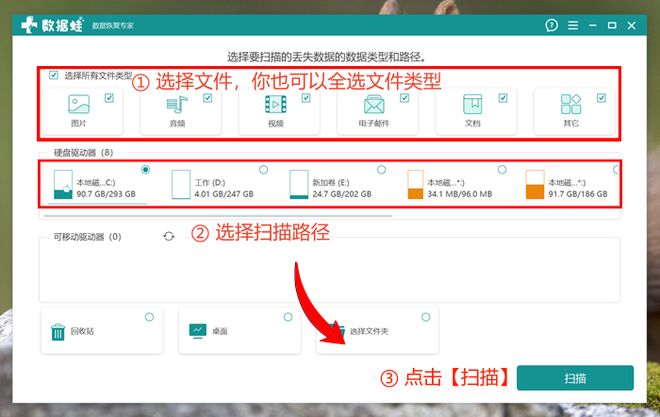660x417 pixels.
Task: Click the 回收站 recycle bin icon
Action: click(58, 332)
